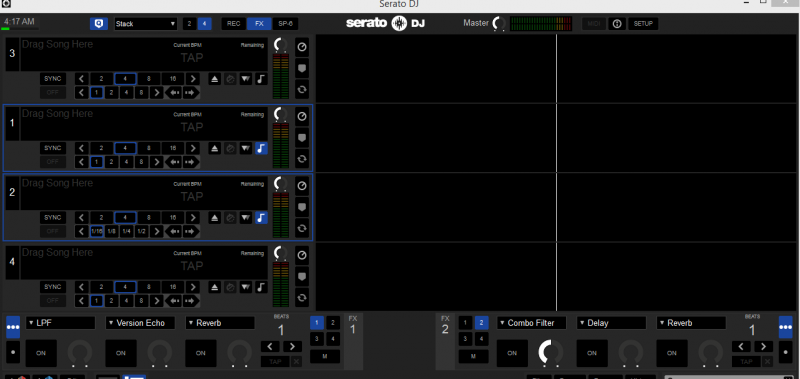800x379 pixels.
Task: Select 1/16 beat loop on deck 2
Action: pyautogui.click(x=97, y=232)
